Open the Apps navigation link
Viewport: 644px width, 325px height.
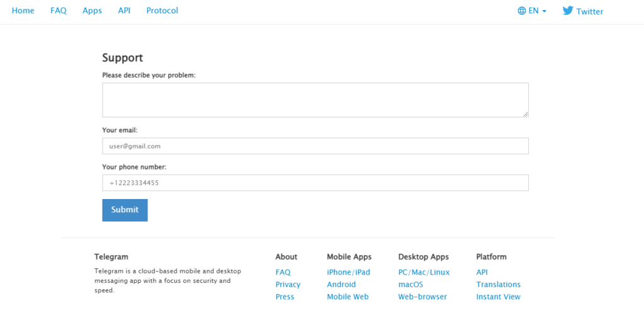click(92, 11)
